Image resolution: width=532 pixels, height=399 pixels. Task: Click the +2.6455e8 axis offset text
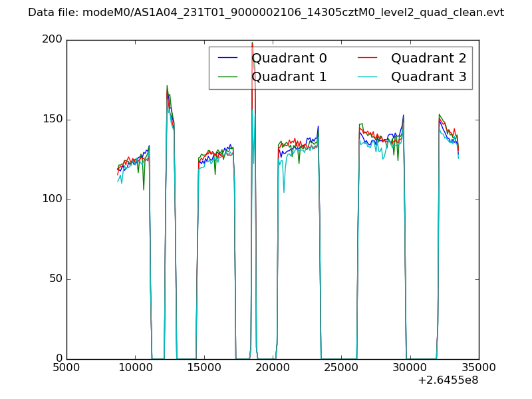448,381
